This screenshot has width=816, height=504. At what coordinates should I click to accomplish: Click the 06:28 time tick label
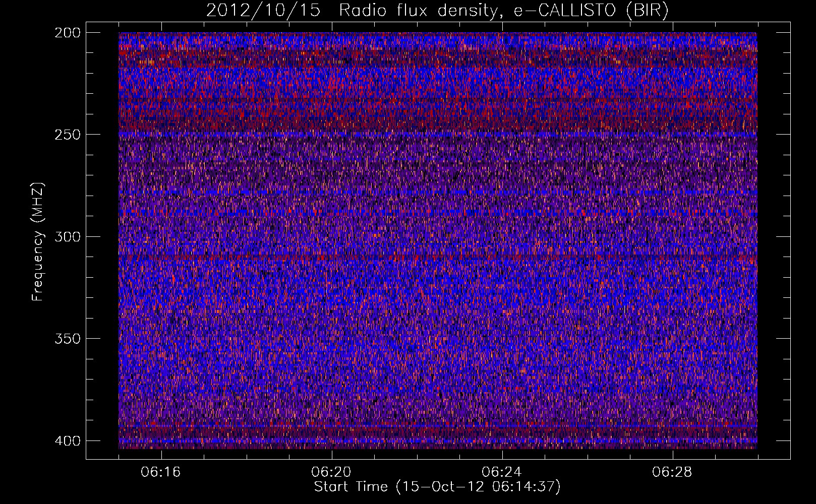coord(672,472)
